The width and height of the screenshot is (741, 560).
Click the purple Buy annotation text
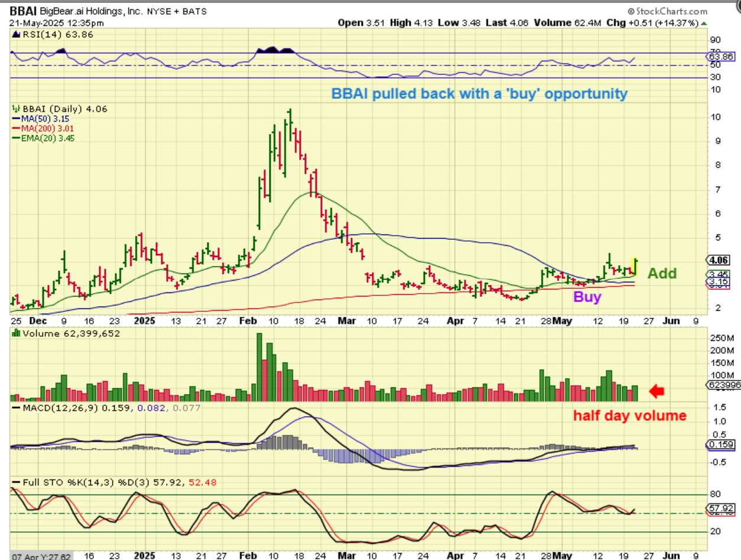[x=587, y=297]
